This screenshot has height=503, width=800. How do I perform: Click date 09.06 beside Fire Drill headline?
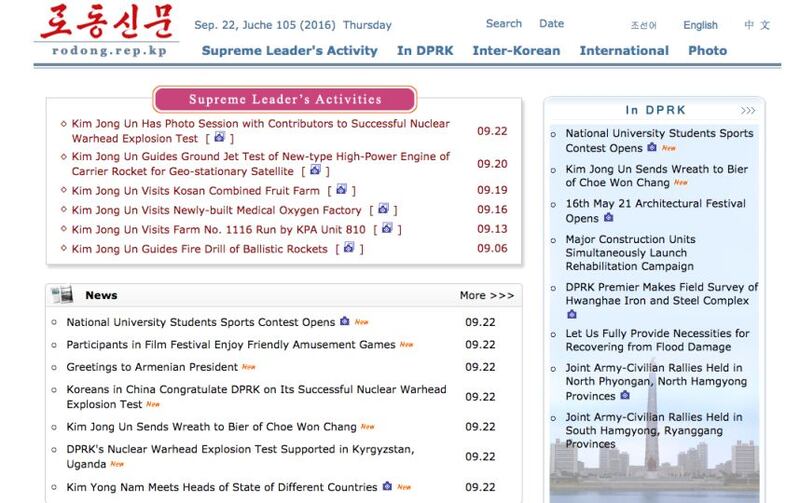point(492,248)
